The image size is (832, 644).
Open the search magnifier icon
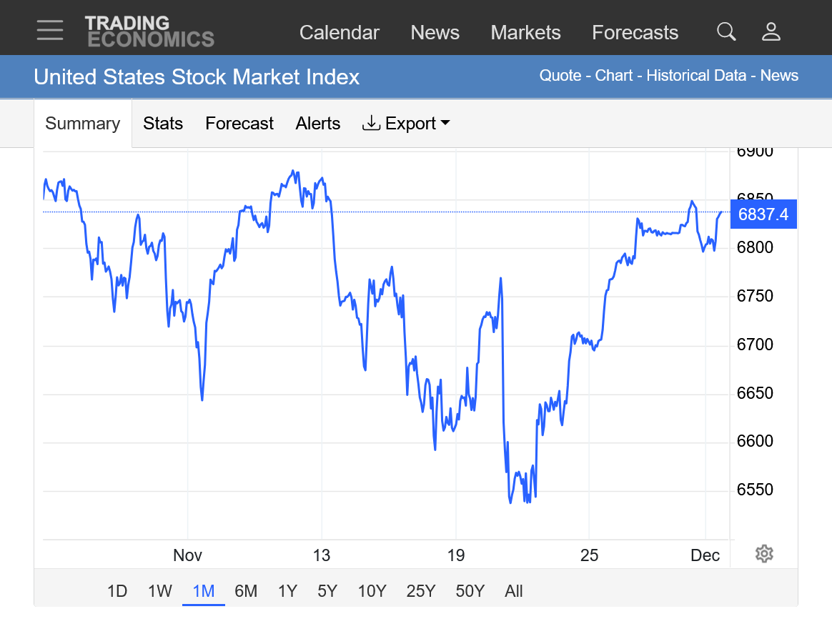click(726, 31)
